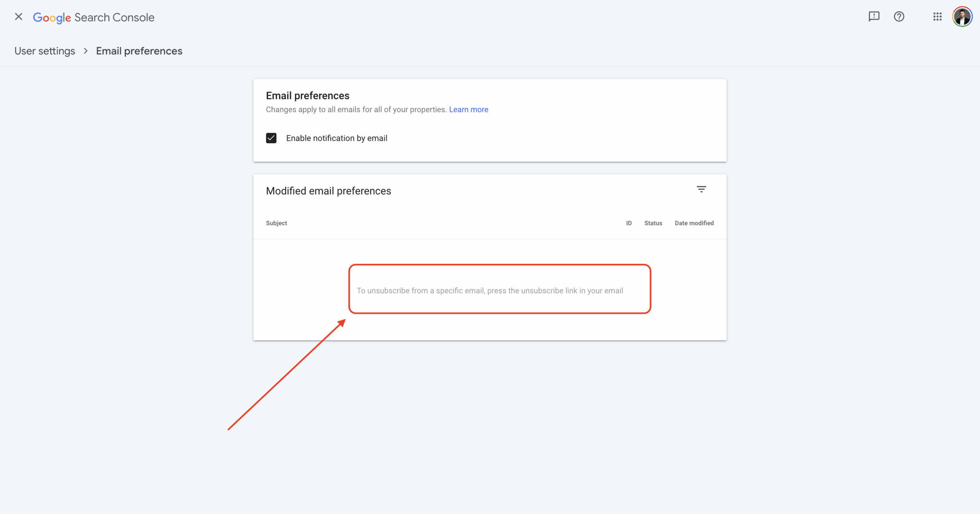Click the 'Email preferences' card title

307,96
